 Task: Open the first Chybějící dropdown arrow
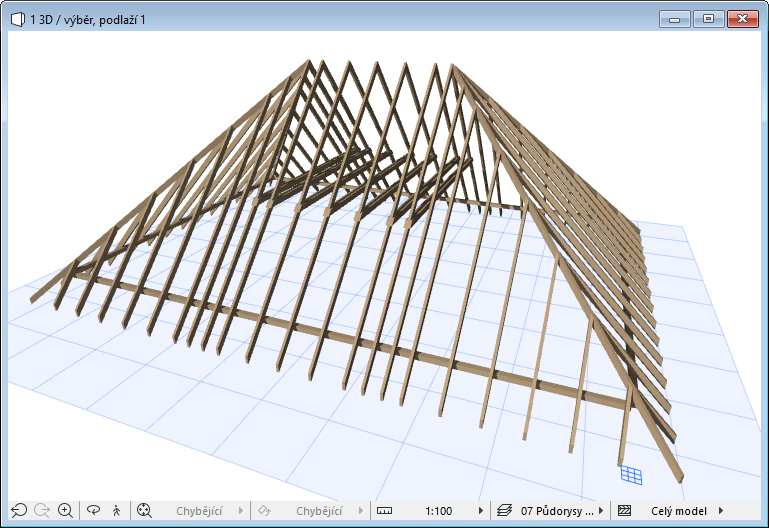pyautogui.click(x=241, y=511)
